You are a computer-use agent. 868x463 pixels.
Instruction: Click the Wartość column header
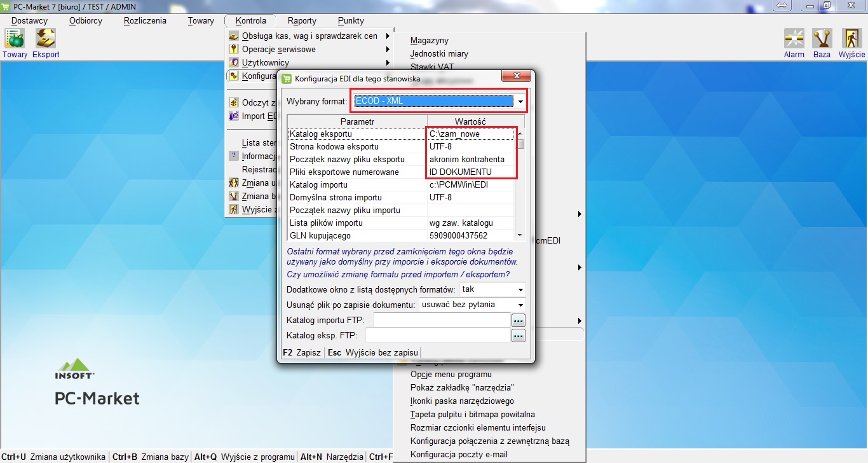coord(470,121)
